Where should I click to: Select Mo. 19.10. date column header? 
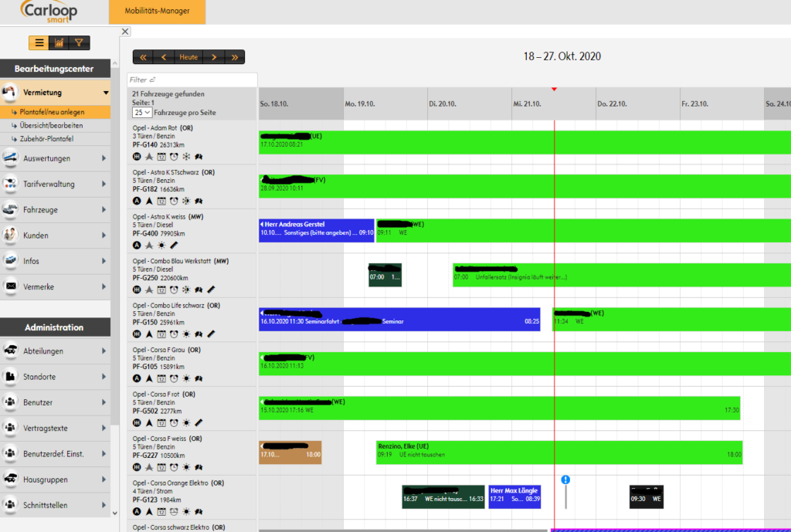[x=385, y=104]
